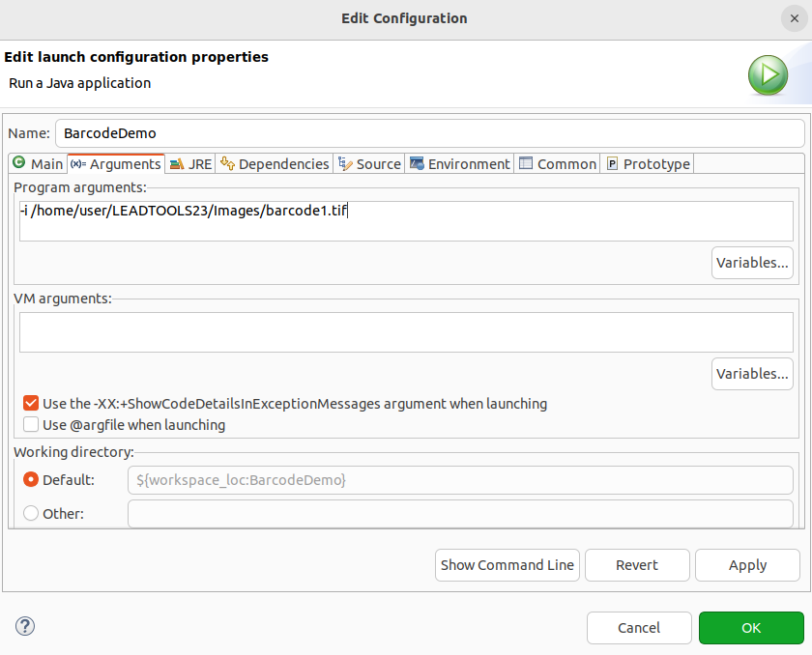The width and height of the screenshot is (812, 655).
Task: Click the Apply button
Action: (747, 565)
